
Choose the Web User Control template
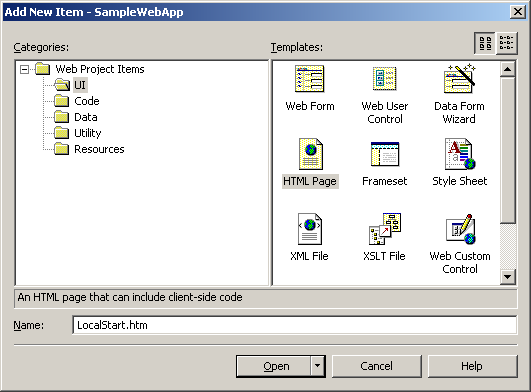(384, 79)
